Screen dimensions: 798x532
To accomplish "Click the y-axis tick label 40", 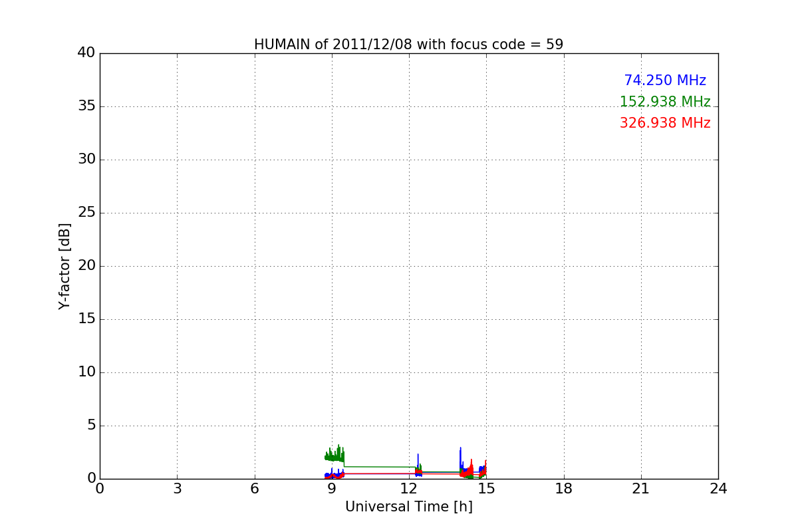I will [x=86, y=53].
